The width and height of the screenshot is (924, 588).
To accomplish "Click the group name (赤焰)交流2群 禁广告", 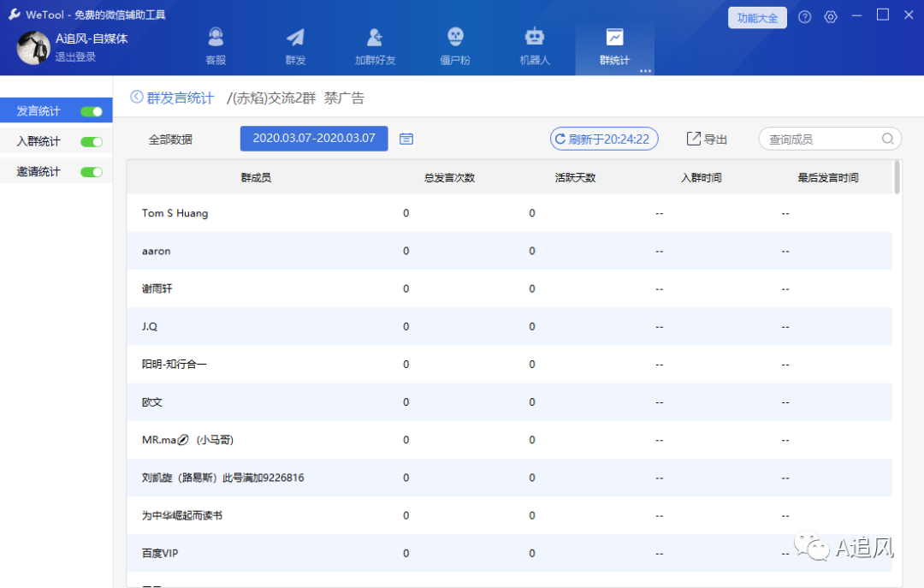I will click(x=296, y=98).
